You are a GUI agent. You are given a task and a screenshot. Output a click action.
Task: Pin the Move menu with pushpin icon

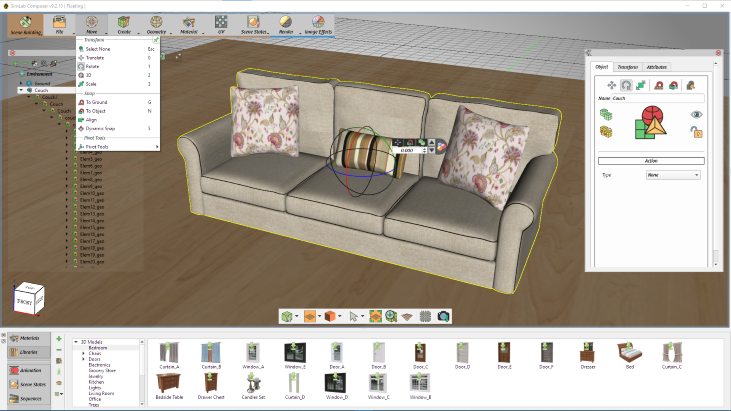click(x=155, y=39)
